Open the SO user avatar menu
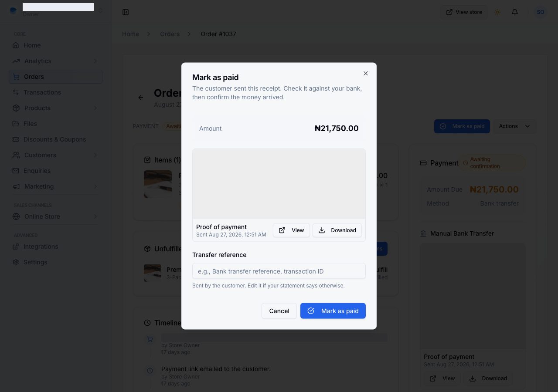Image resolution: width=558 pixels, height=392 pixels. coord(541,12)
